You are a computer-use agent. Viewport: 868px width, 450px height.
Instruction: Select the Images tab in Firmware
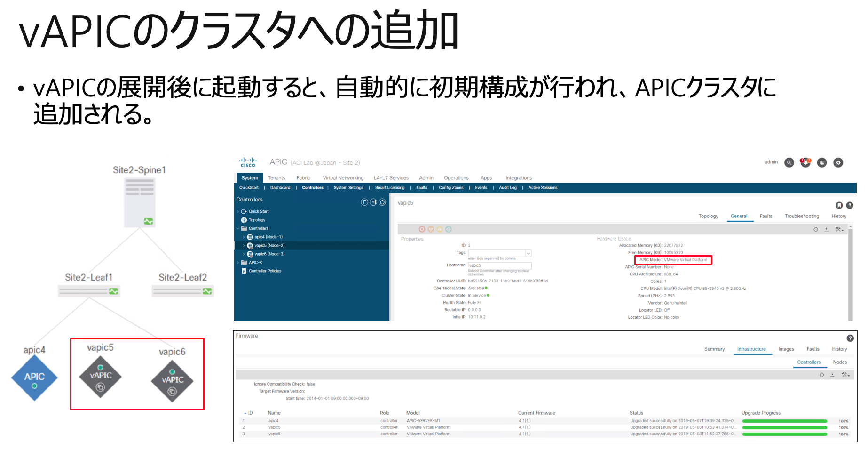tap(786, 349)
